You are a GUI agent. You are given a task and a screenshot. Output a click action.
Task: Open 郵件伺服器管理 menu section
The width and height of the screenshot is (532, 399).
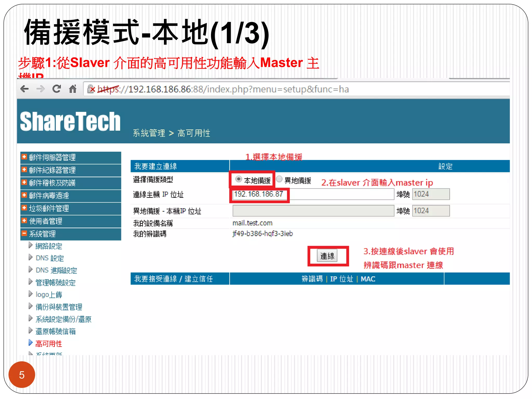click(71, 157)
